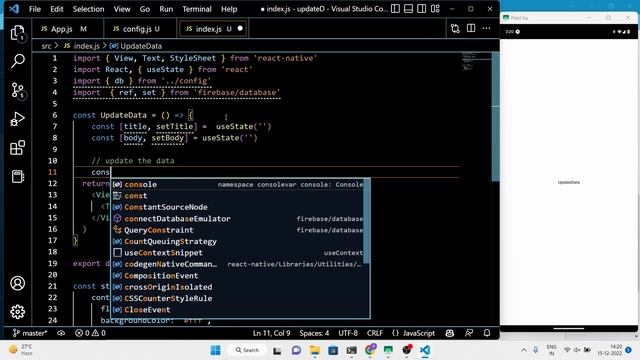The height and width of the screenshot is (360, 640).
Task: Click the taskbar Search box
Action: (247, 350)
